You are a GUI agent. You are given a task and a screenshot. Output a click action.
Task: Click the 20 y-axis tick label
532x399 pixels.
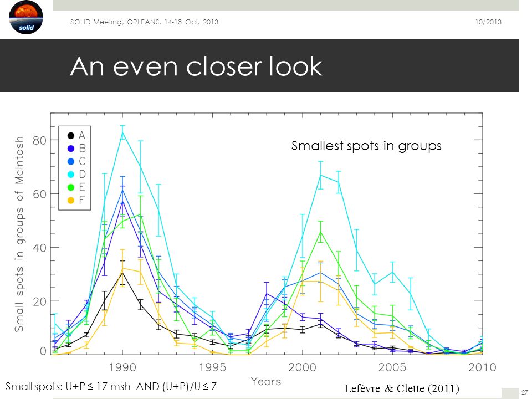pyautogui.click(x=40, y=301)
